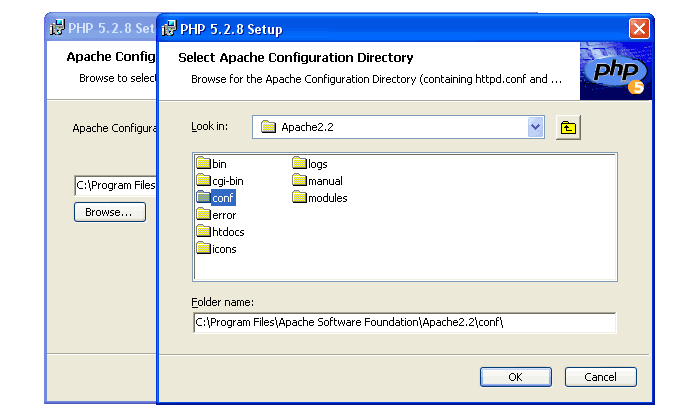Click the Apache2.2 Look in combo box

point(390,127)
